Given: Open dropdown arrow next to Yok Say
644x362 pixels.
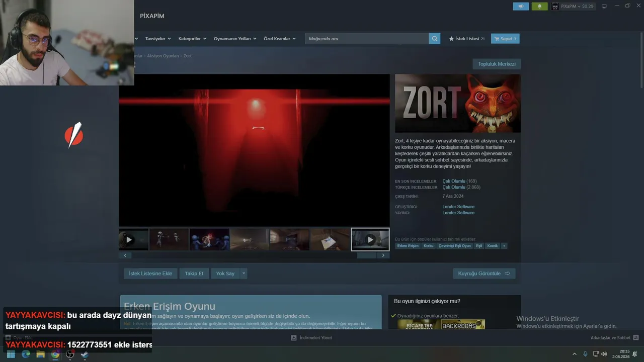Looking at the screenshot, I should [x=244, y=274].
